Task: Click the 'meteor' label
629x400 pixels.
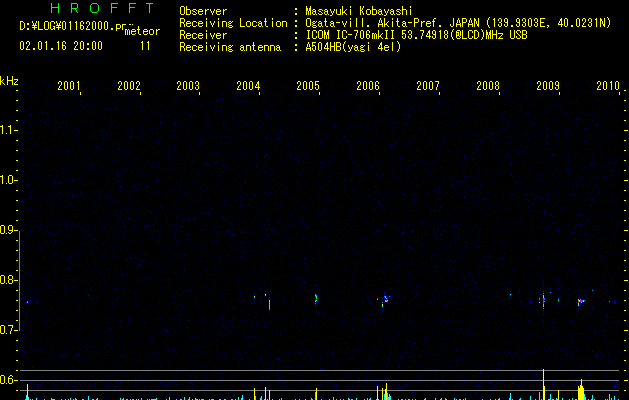Action: [142, 31]
